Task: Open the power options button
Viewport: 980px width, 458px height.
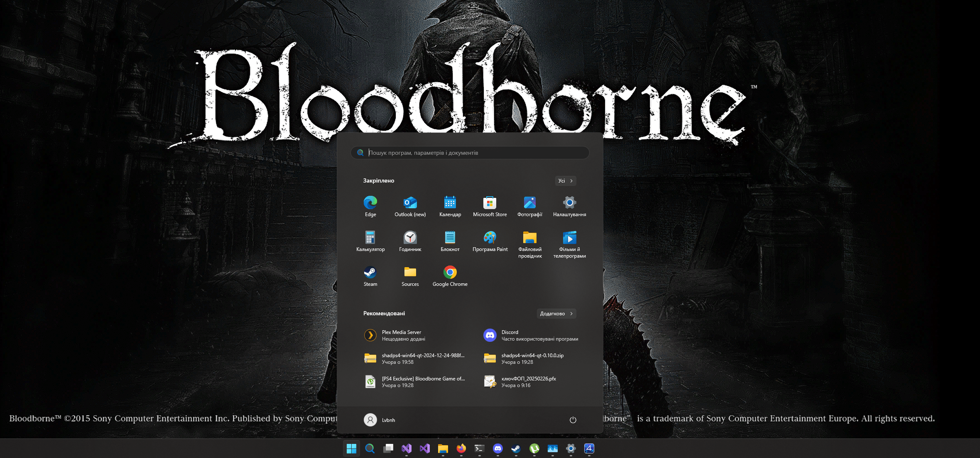Action: [573, 420]
